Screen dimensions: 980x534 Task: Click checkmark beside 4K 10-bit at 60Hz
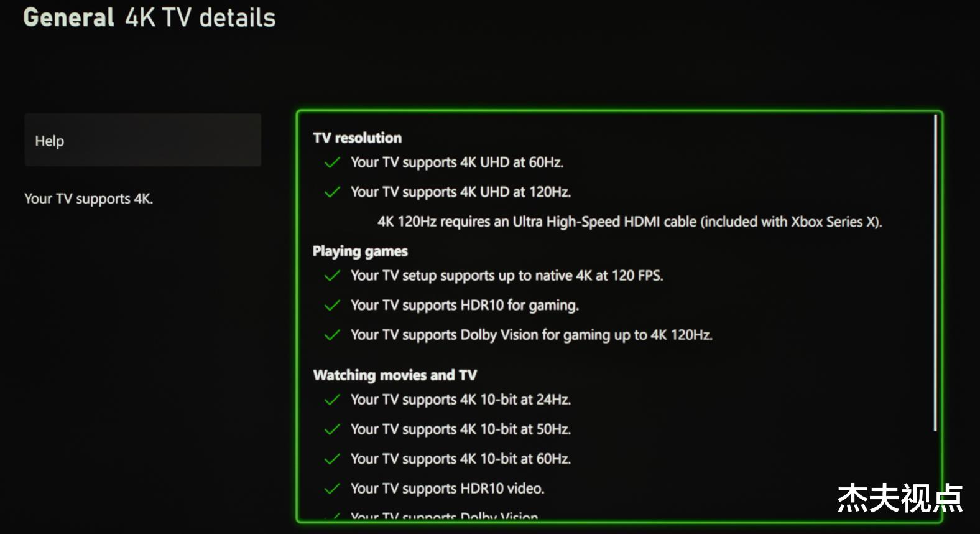pyautogui.click(x=333, y=459)
